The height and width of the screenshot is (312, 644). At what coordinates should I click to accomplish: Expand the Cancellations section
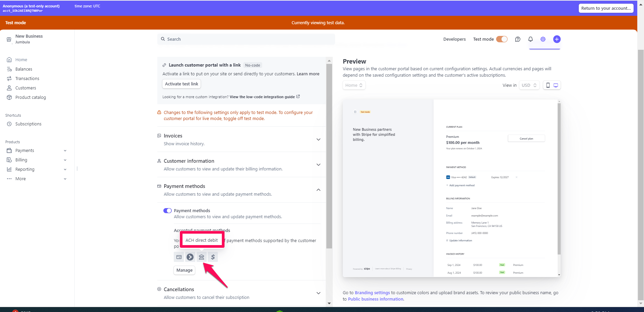[x=318, y=293]
